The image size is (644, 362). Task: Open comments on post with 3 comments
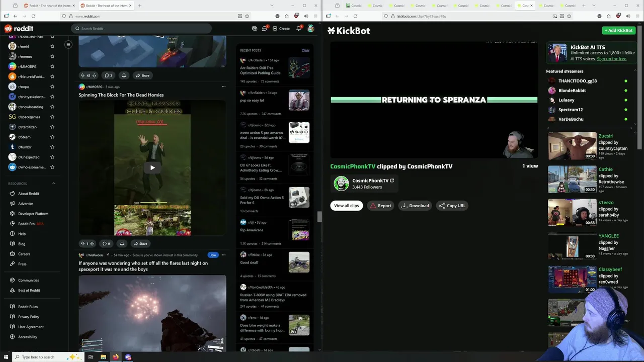coord(108,75)
